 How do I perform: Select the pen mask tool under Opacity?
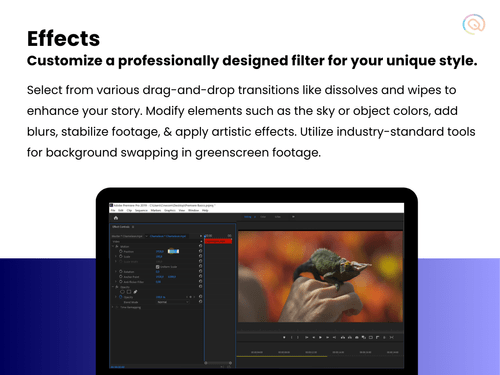pos(135,292)
